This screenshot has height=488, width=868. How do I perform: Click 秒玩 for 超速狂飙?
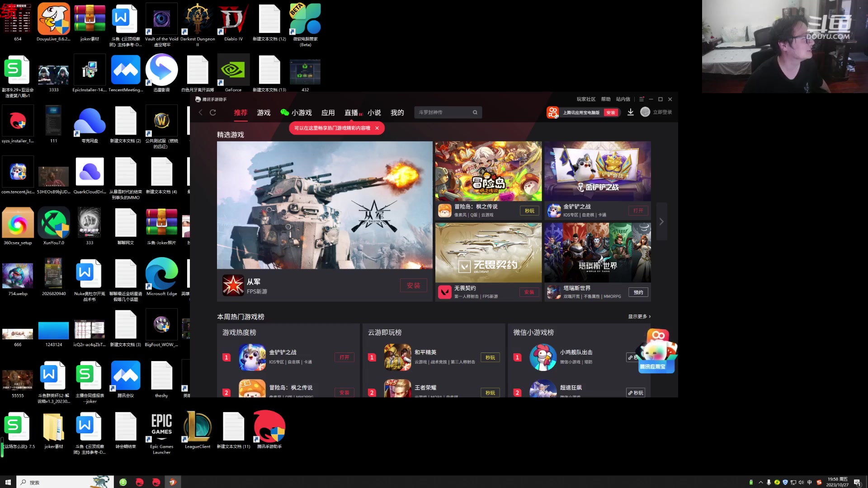(635, 393)
